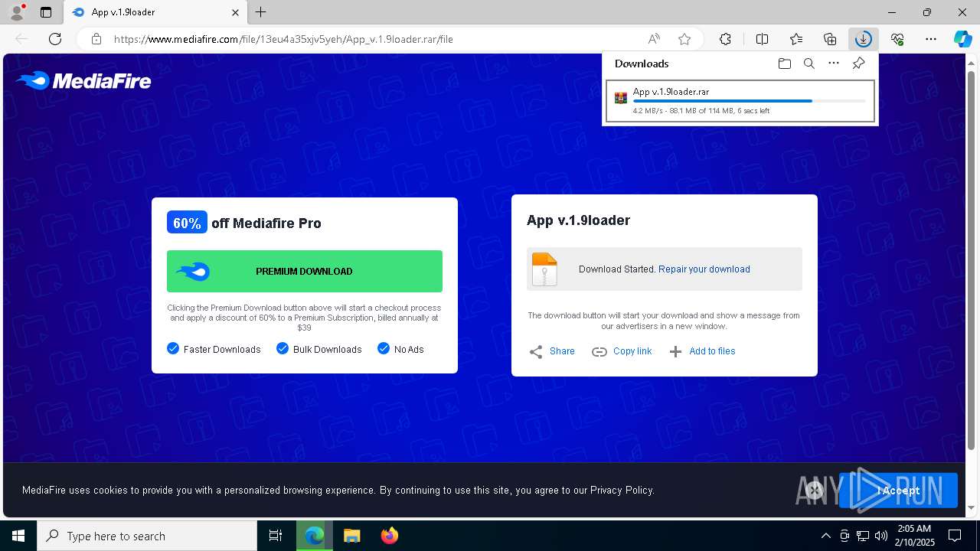Open Collections panel
This screenshot has height=551, width=980.
(830, 39)
